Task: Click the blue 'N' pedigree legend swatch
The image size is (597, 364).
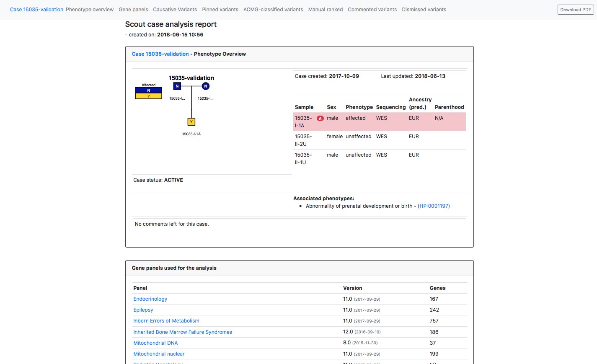Action: [x=149, y=90]
